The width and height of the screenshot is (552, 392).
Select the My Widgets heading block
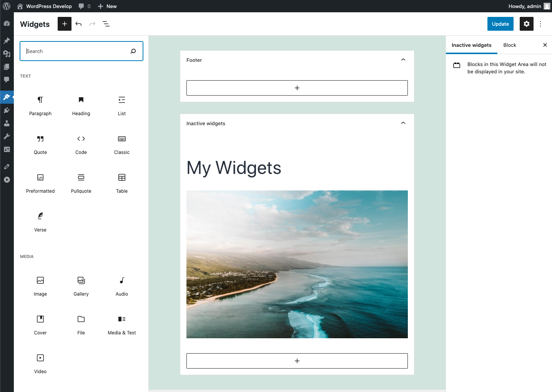tap(234, 168)
